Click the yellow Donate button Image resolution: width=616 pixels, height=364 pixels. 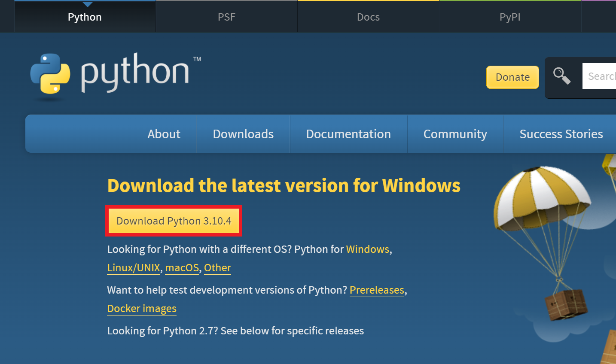512,77
